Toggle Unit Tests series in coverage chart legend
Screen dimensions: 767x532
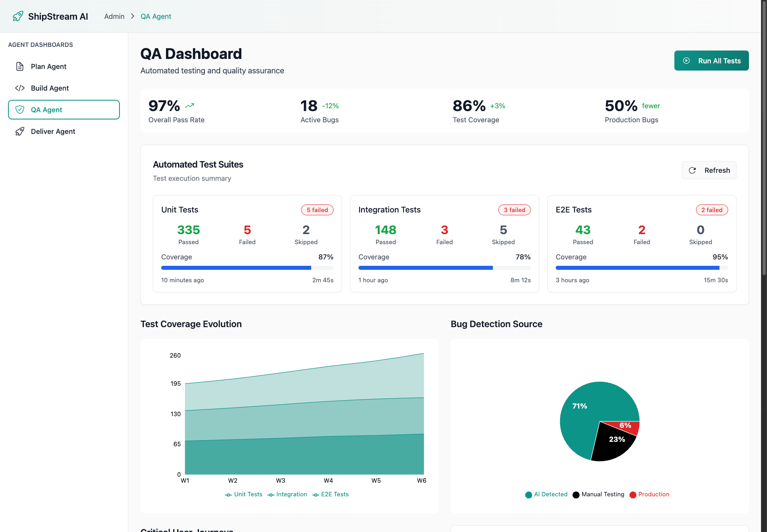[x=243, y=494]
